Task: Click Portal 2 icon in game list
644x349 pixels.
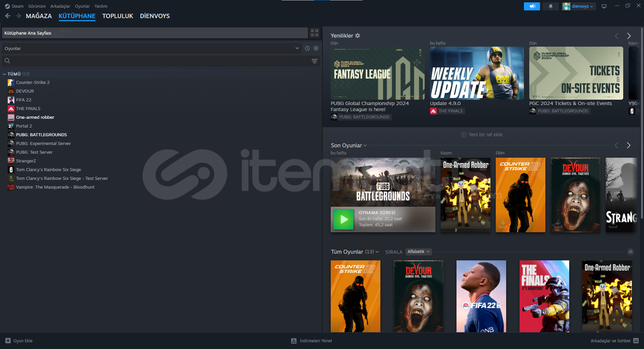Action: (x=11, y=126)
